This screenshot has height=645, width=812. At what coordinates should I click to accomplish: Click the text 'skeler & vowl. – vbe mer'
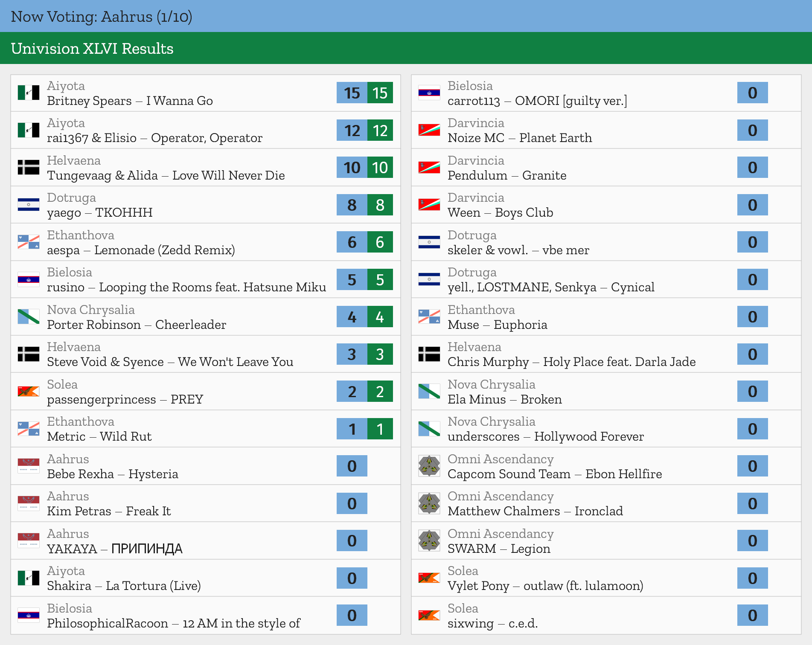(x=518, y=250)
